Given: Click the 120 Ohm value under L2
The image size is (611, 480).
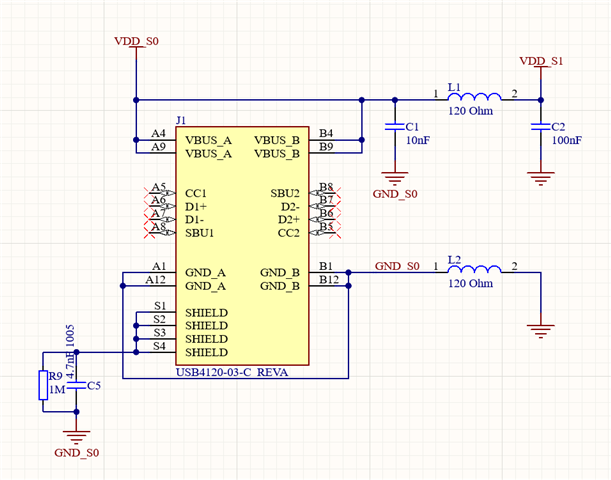Looking at the screenshot, I should [x=470, y=283].
